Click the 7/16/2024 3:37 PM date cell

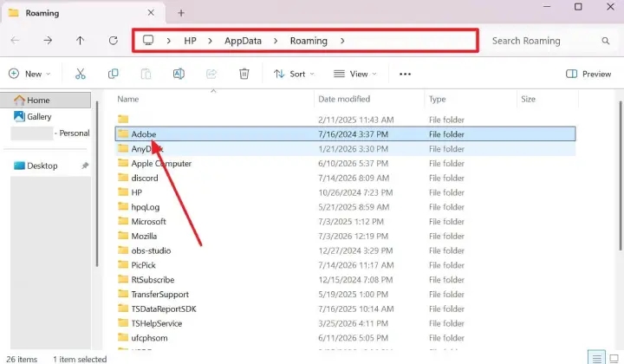coord(353,134)
